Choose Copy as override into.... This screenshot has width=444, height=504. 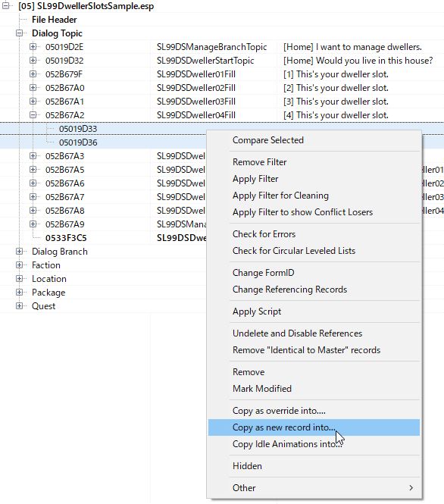point(314,411)
